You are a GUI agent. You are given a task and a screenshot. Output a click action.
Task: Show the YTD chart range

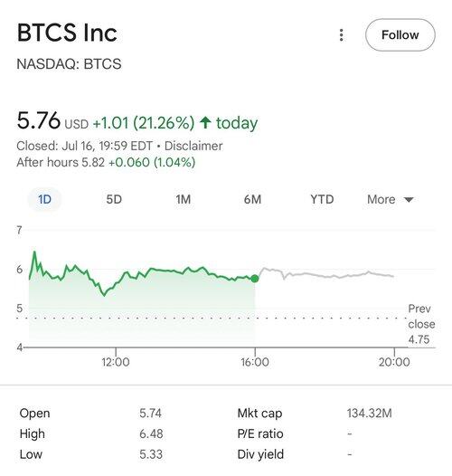click(322, 199)
